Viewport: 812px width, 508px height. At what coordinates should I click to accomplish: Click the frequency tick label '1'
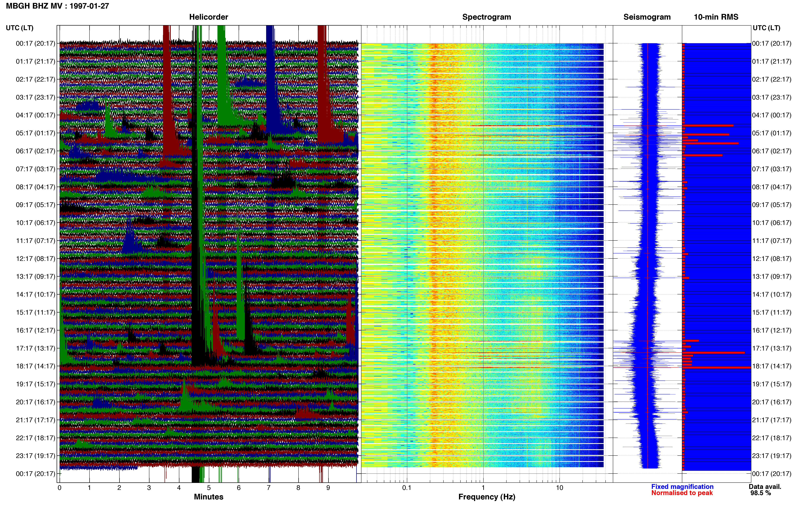point(483,488)
